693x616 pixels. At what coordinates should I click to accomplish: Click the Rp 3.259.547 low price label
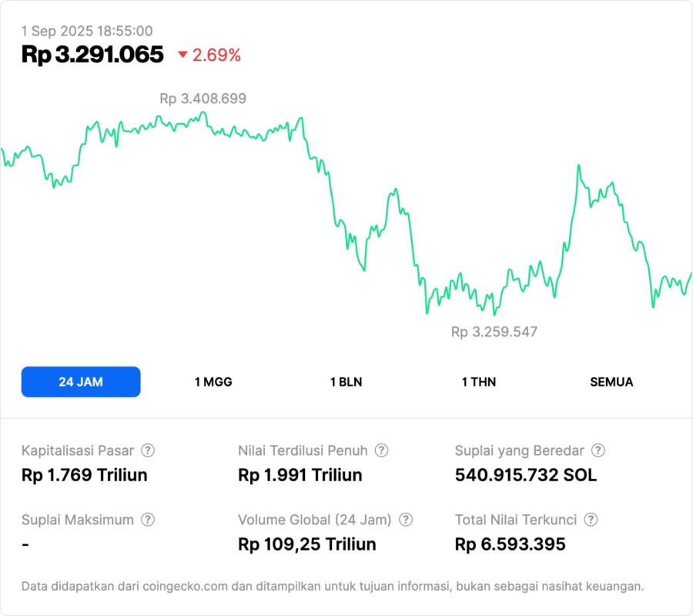point(494,332)
